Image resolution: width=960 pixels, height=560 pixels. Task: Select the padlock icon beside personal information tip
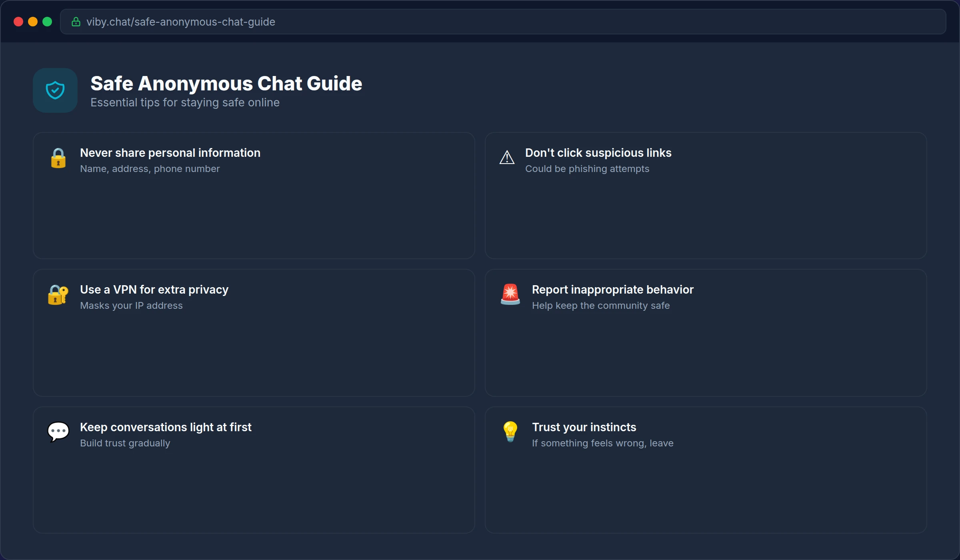[x=58, y=158]
